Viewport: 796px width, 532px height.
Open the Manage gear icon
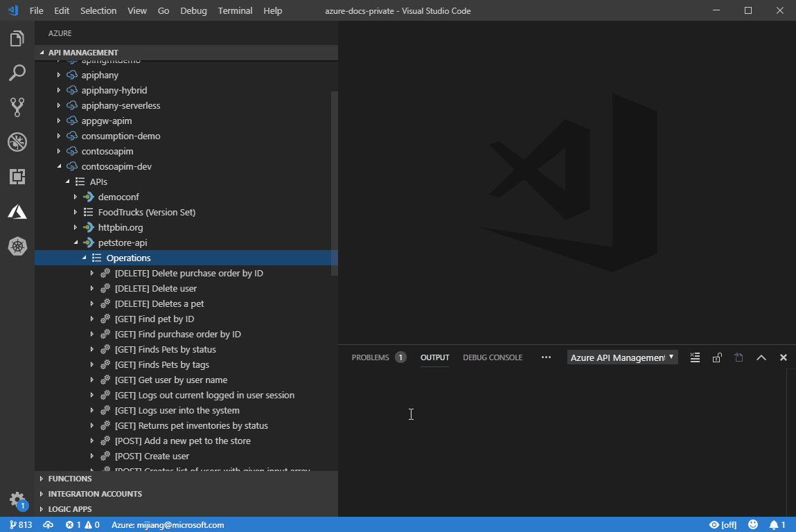click(17, 499)
